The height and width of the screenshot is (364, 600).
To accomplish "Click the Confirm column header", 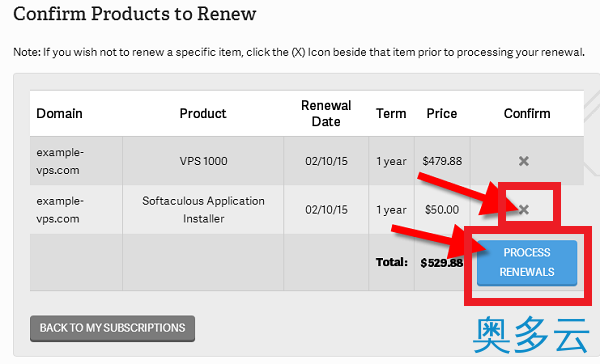I will [527, 113].
